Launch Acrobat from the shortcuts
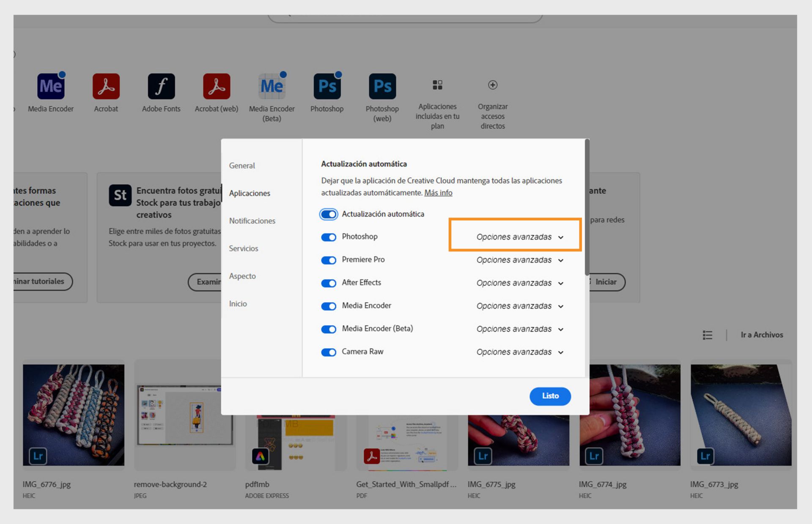This screenshot has height=524, width=812. 106,86
